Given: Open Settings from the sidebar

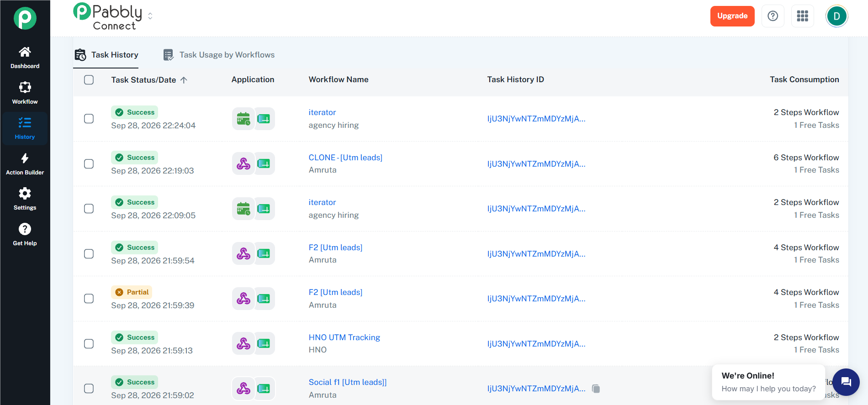Looking at the screenshot, I should click(25, 199).
